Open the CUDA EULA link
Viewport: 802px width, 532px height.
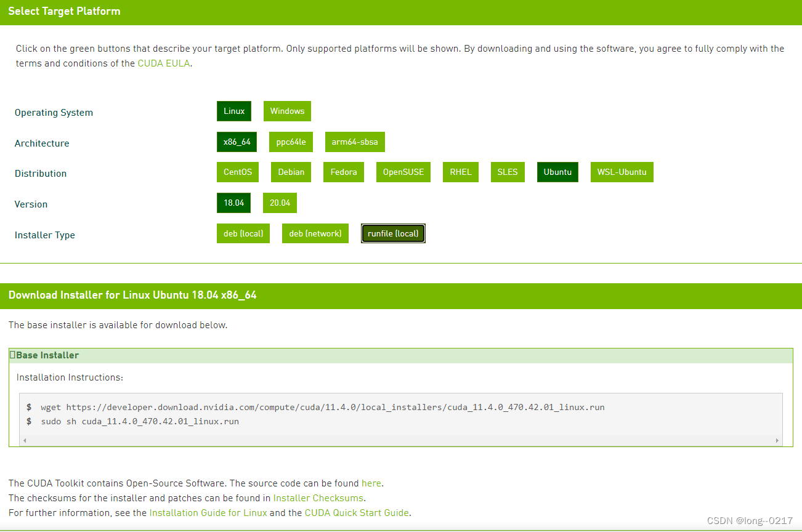163,63
